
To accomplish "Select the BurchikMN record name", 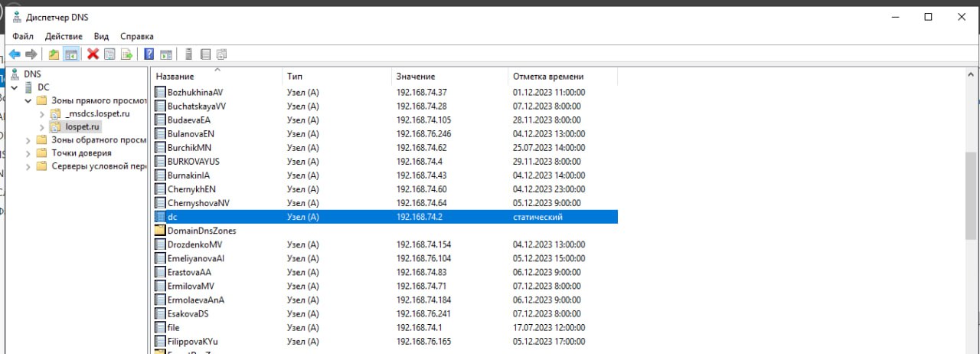I will click(x=189, y=147).
